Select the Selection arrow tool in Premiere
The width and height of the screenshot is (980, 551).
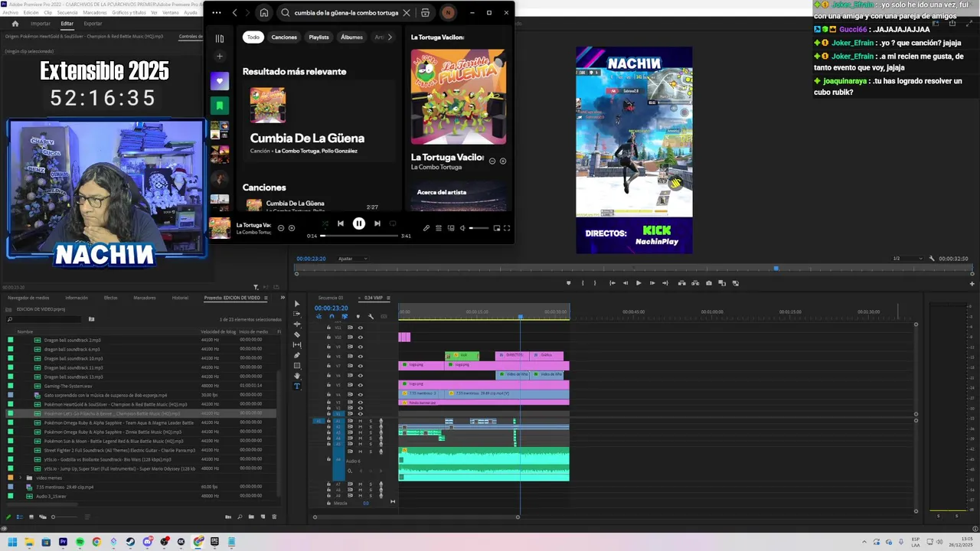point(297,304)
